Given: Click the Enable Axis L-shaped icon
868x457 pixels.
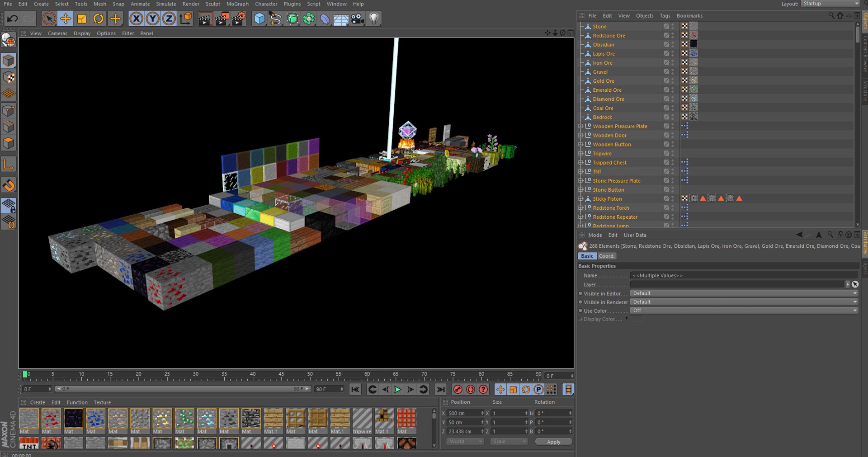Looking at the screenshot, I should pyautogui.click(x=9, y=164).
